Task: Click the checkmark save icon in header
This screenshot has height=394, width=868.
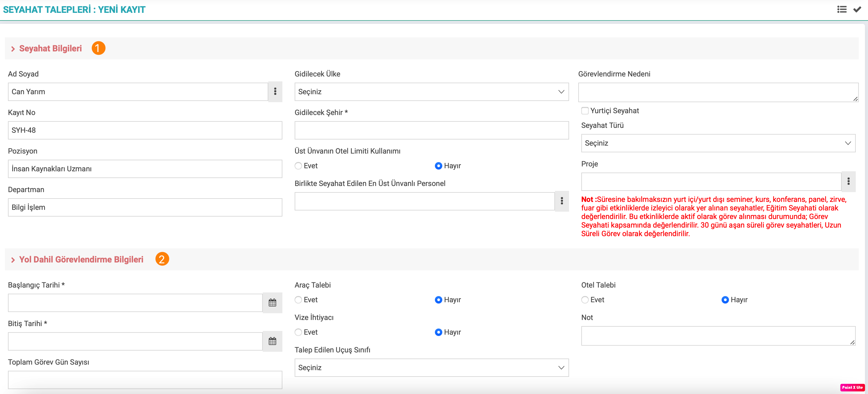Action: coord(857,9)
